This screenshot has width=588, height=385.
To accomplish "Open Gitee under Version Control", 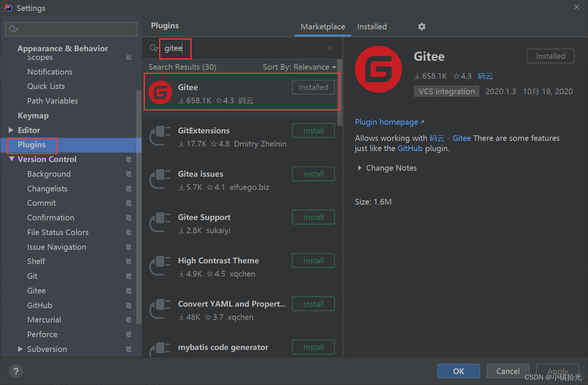I will click(36, 291).
